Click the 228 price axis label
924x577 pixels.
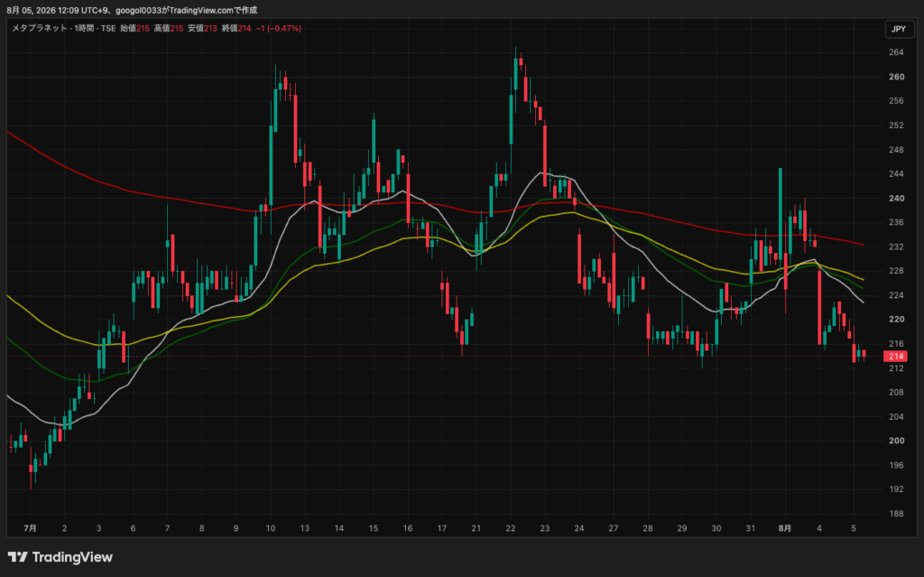(x=896, y=271)
